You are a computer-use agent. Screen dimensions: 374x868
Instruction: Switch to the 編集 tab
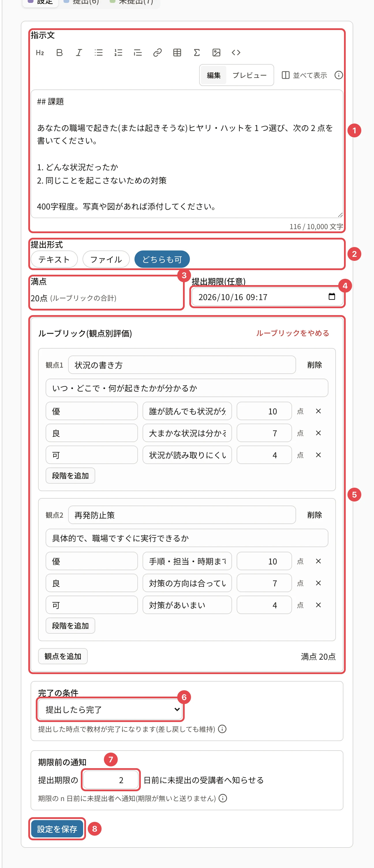tap(214, 75)
